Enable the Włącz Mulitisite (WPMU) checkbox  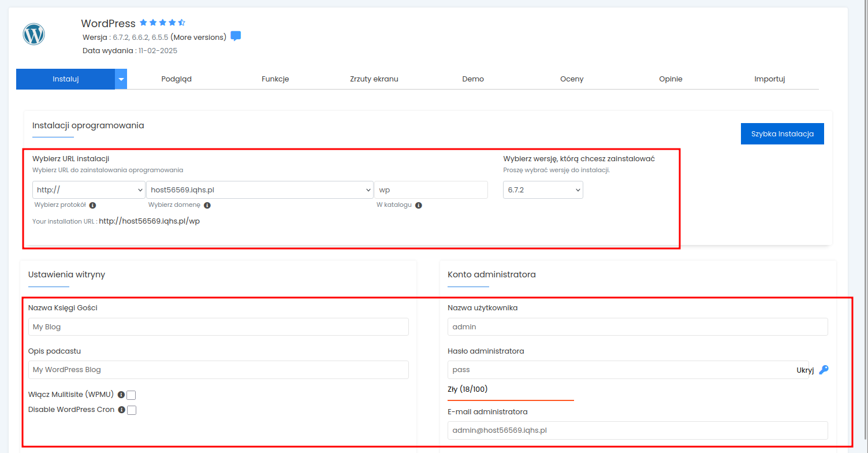tap(131, 395)
